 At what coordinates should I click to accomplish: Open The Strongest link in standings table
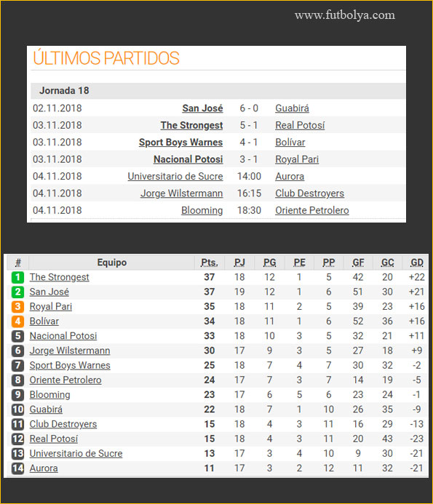pyautogui.click(x=59, y=277)
